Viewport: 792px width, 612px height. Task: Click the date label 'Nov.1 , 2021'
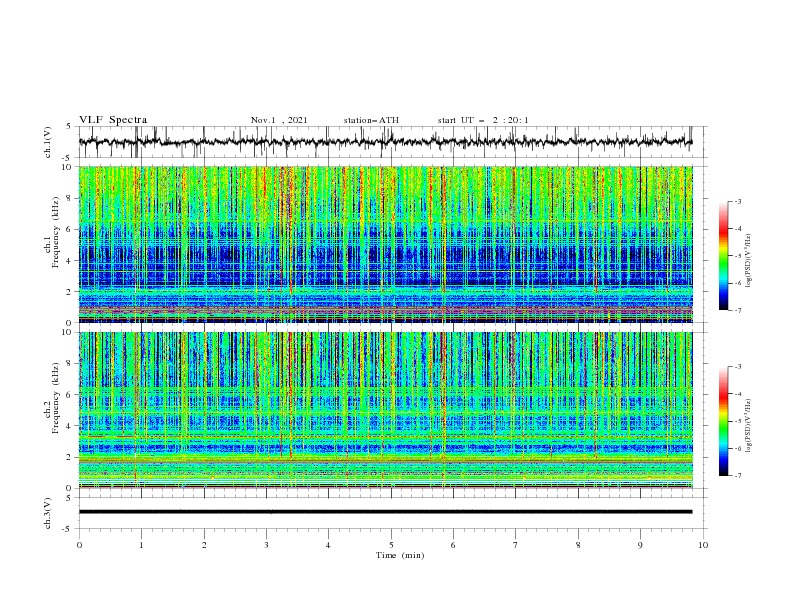[279, 120]
